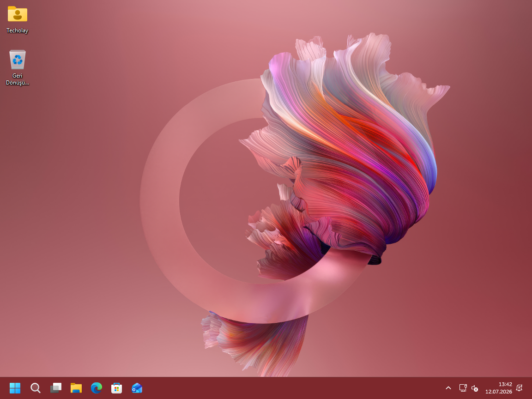Show hidden system tray icons
The image size is (532, 399).
tap(448, 388)
